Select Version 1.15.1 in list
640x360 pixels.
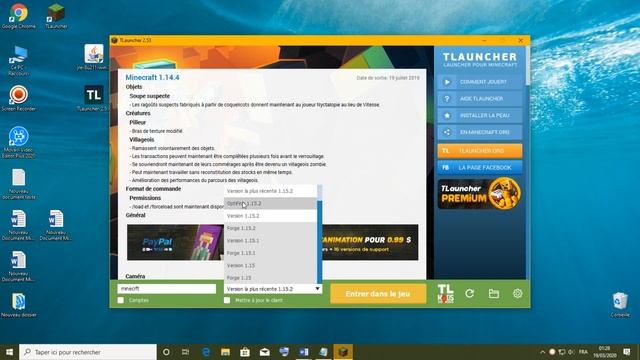270,241
